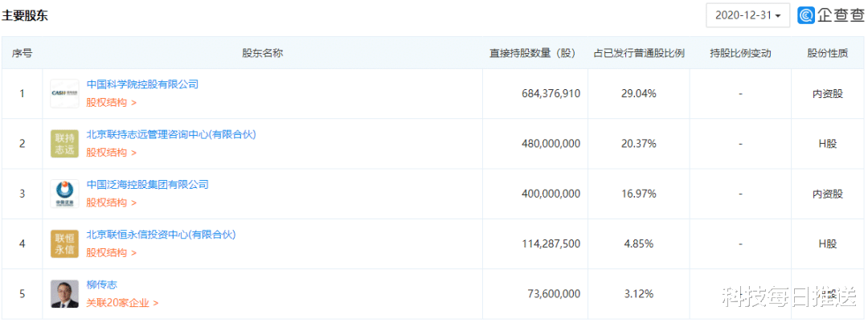Click H股 in 北京联恒永信 row
The height and width of the screenshot is (323, 868).
[828, 244]
